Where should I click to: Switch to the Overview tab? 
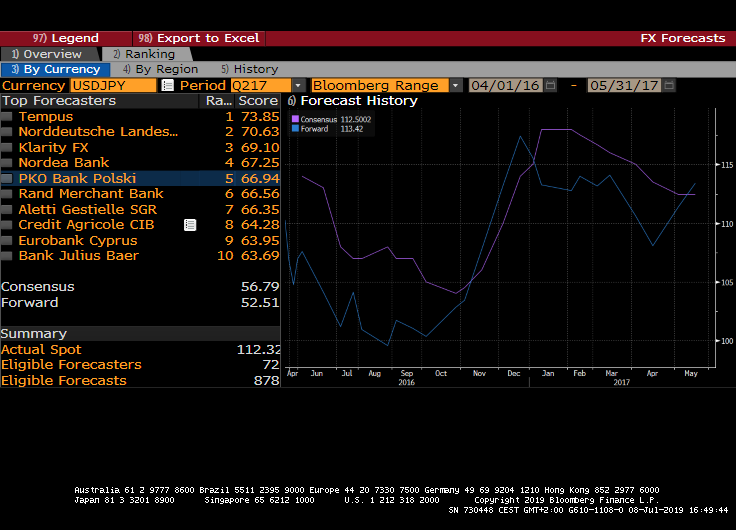[47, 54]
